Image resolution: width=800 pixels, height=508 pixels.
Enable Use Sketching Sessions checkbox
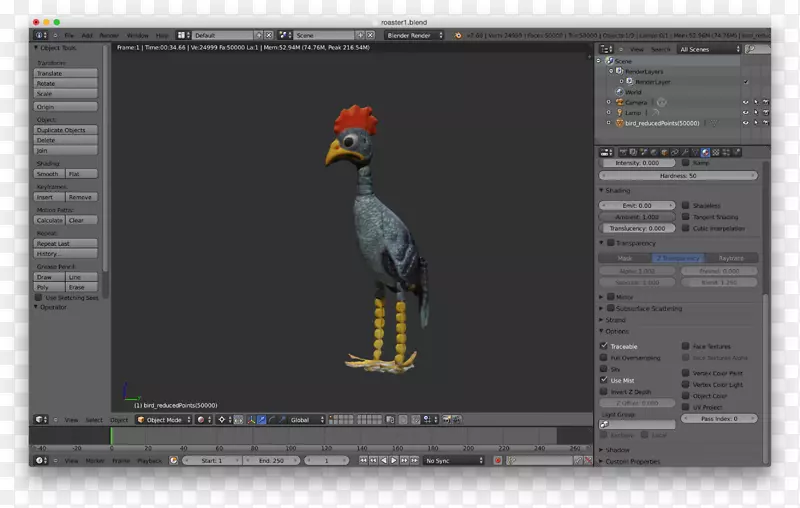tap(38, 297)
